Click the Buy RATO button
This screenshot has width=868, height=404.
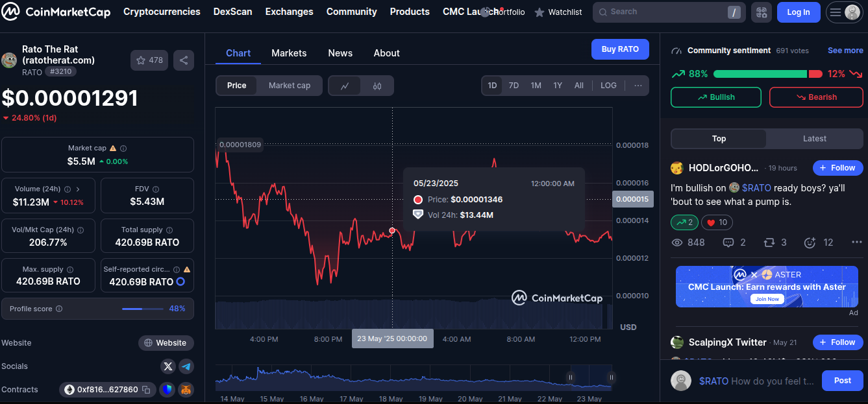pos(619,49)
